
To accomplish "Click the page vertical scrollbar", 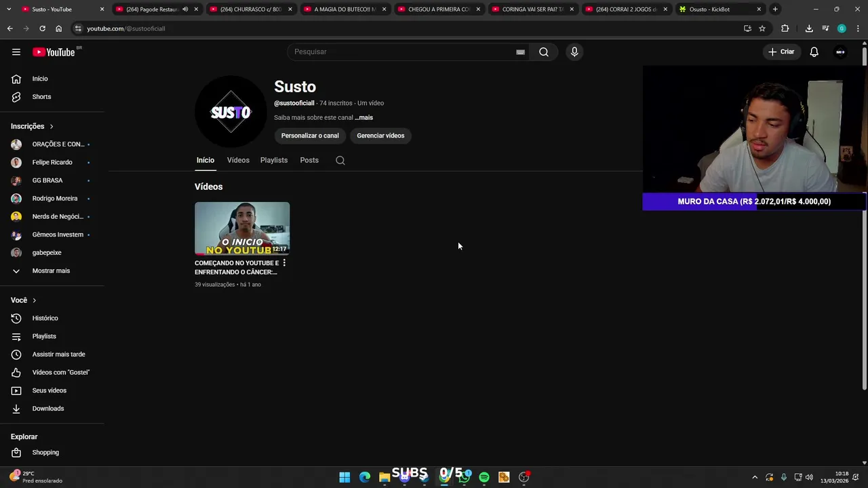I will (864, 217).
